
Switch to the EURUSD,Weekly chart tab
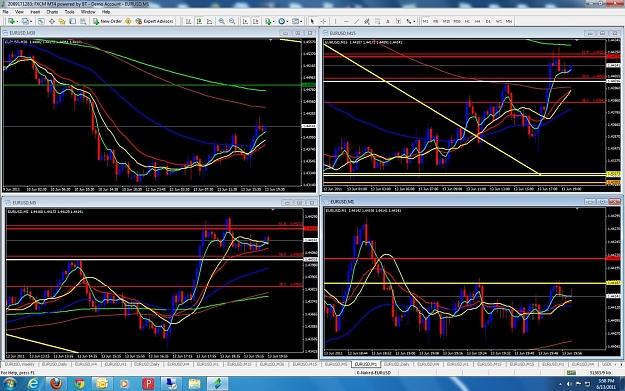click(20, 364)
